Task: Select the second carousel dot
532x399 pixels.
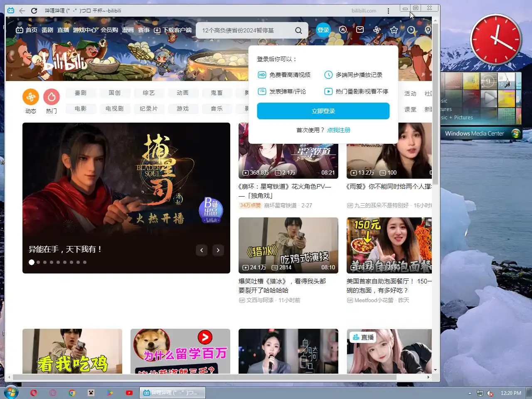Action: [38, 262]
